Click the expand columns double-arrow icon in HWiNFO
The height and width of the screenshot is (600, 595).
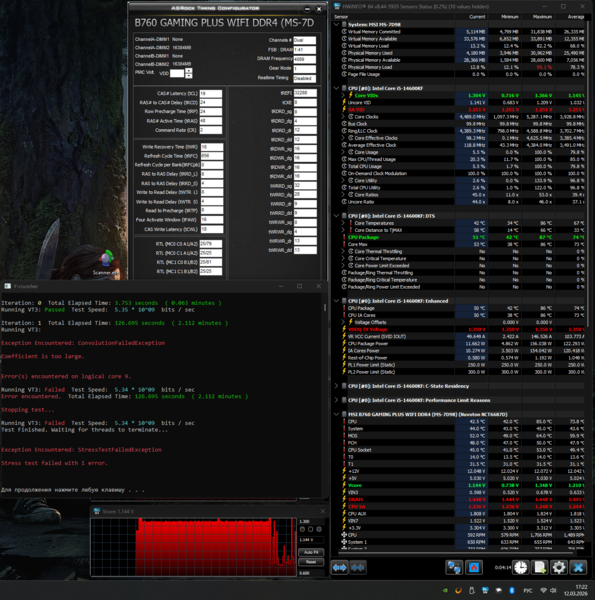(340, 567)
